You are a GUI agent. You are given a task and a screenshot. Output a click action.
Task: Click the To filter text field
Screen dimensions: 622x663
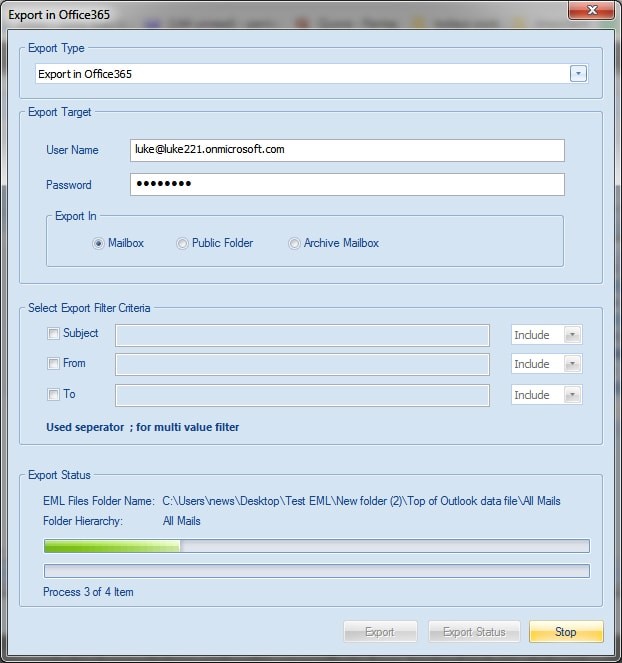[x=302, y=395]
